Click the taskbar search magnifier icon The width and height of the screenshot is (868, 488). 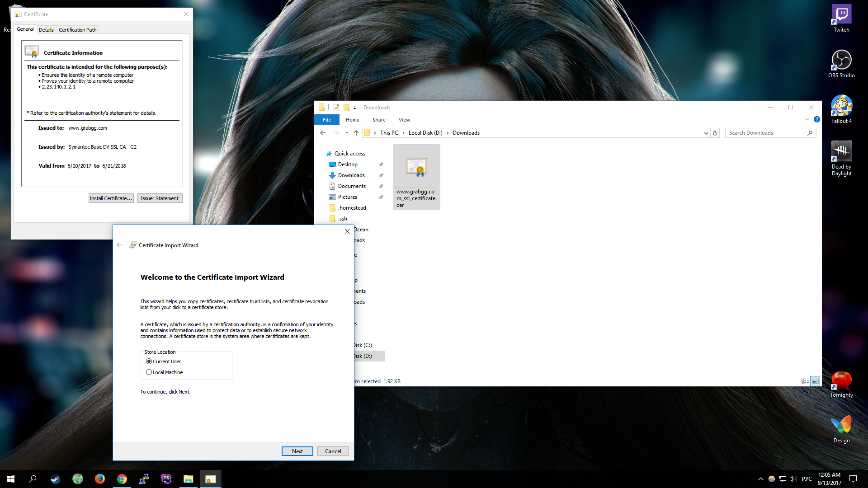[x=33, y=479]
